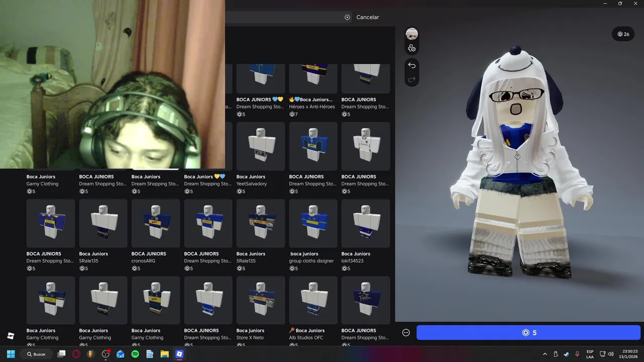Image resolution: width=644 pixels, height=362 pixels.
Task: Undo the last avatar change
Action: 412,65
